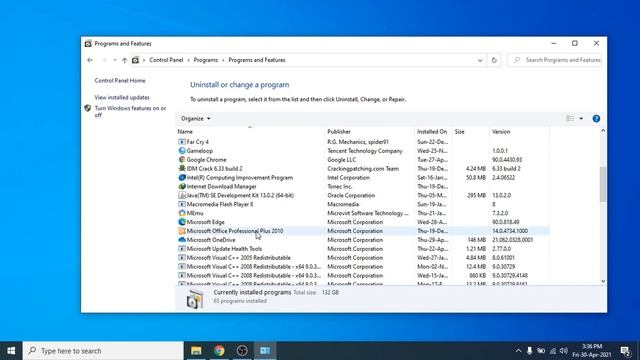Expand the address bar history dropdown
The height and width of the screenshot is (360, 640).
(480, 60)
